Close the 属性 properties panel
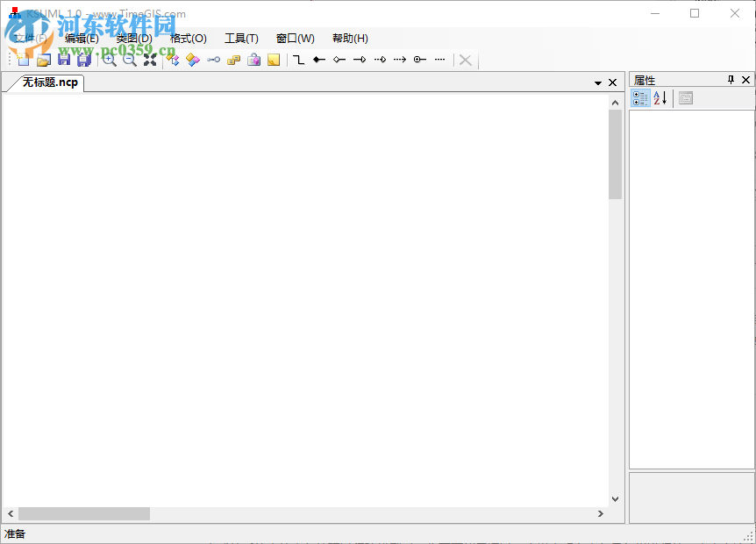Viewport: 756px width, 544px height. click(x=746, y=80)
